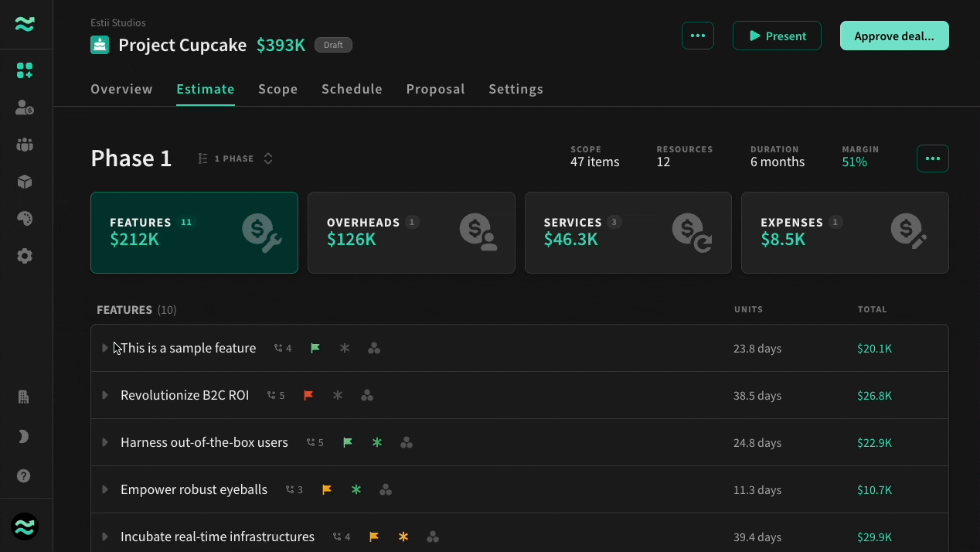Select the Expenses $8.5K card
This screenshot has width=980, height=552.
click(x=845, y=233)
